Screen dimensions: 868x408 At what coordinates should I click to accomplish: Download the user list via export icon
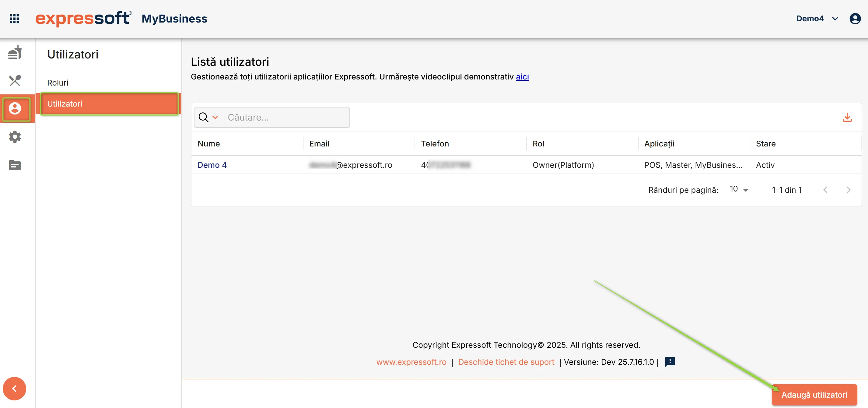tap(847, 117)
